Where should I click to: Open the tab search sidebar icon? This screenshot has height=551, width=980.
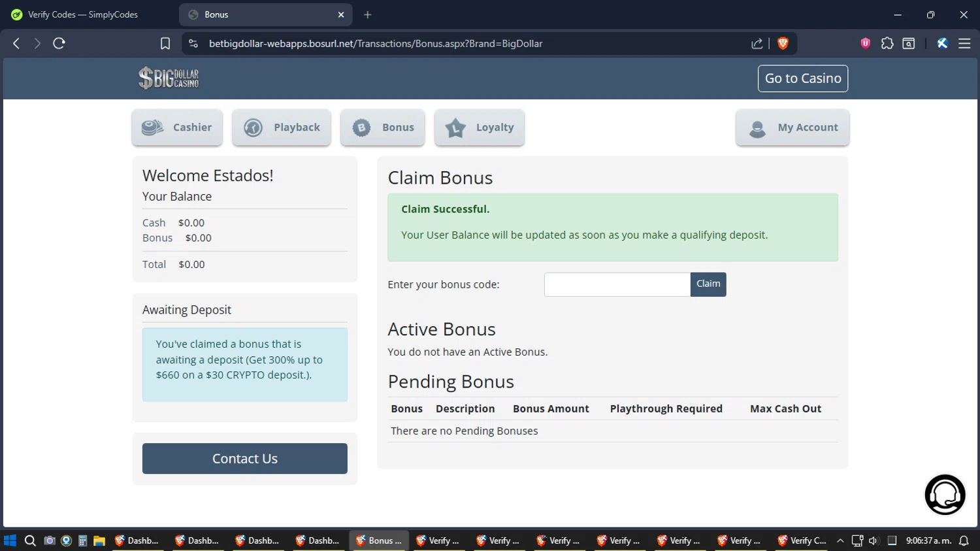point(909,43)
